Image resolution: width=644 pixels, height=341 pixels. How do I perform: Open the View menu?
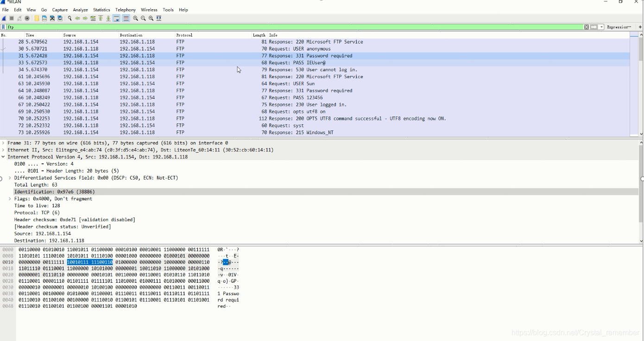(31, 10)
